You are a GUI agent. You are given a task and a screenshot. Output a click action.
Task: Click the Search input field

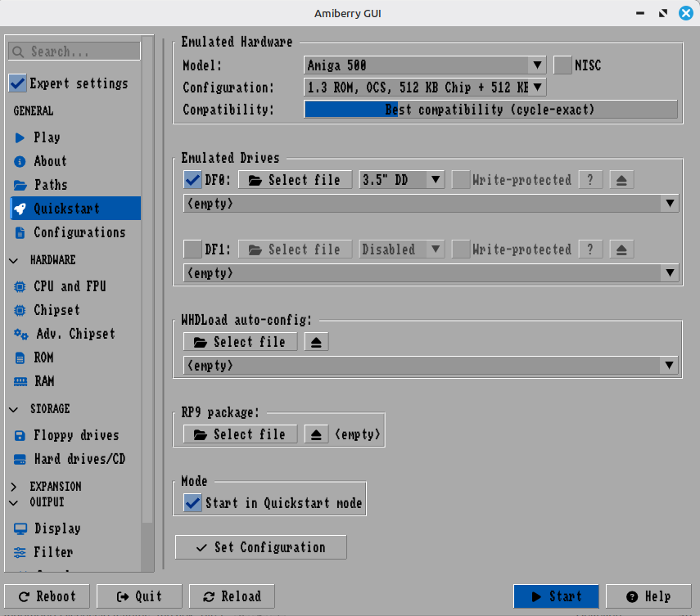click(x=75, y=52)
